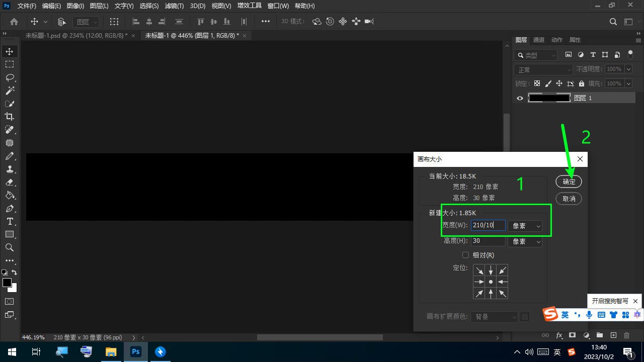Select the Eraser tool
The width and height of the screenshot is (644, 362).
tap(10, 182)
